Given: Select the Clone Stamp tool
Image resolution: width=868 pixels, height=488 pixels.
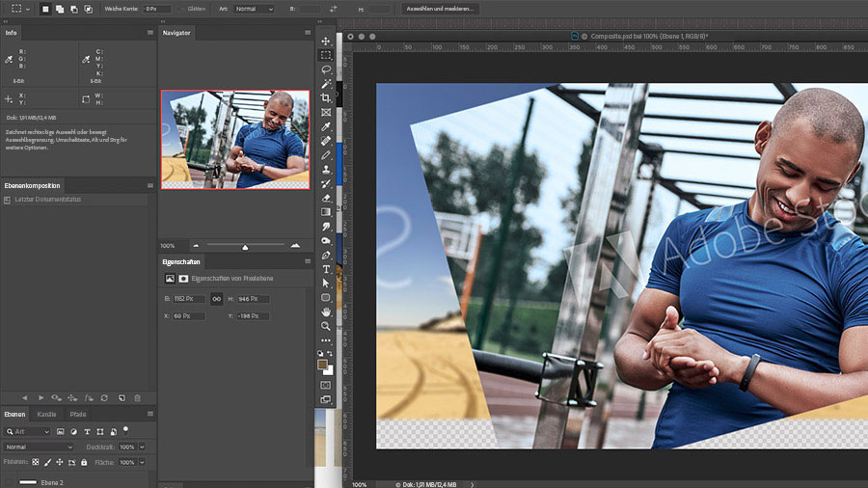Looking at the screenshot, I should (326, 170).
